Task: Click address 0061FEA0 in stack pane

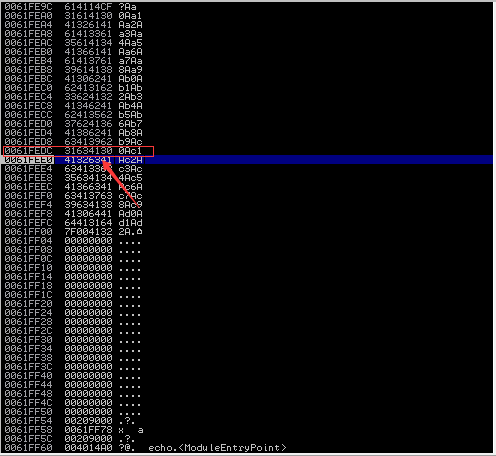Action: coord(28,16)
